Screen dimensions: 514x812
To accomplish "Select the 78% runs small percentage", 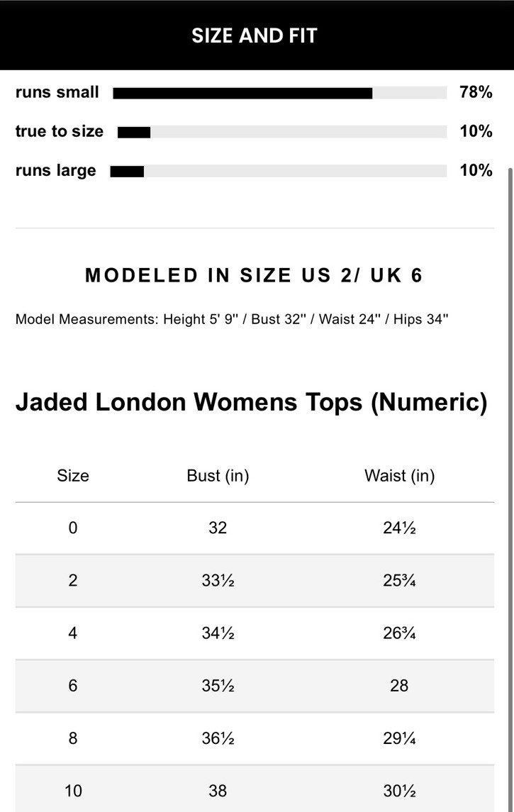I will pos(476,92).
